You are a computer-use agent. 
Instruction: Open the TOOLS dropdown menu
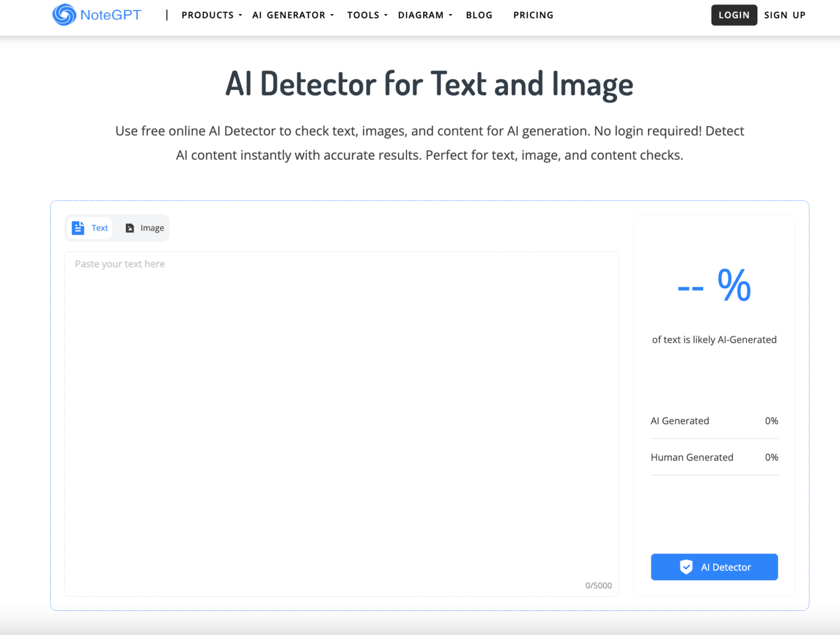click(x=364, y=15)
